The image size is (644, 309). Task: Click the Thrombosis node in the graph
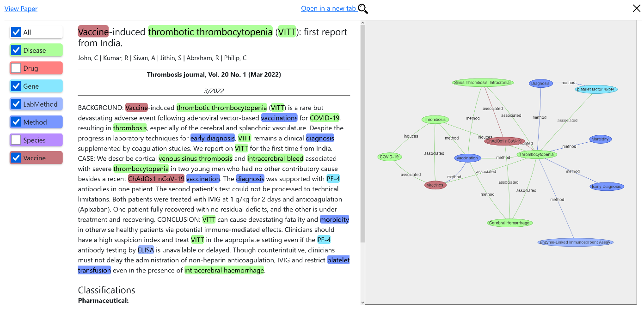(x=435, y=120)
